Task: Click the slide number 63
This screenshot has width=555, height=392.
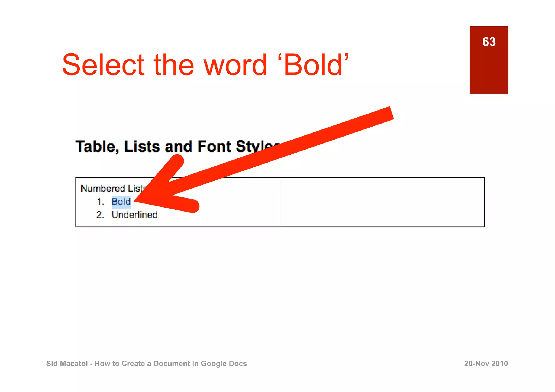Action: (x=489, y=42)
